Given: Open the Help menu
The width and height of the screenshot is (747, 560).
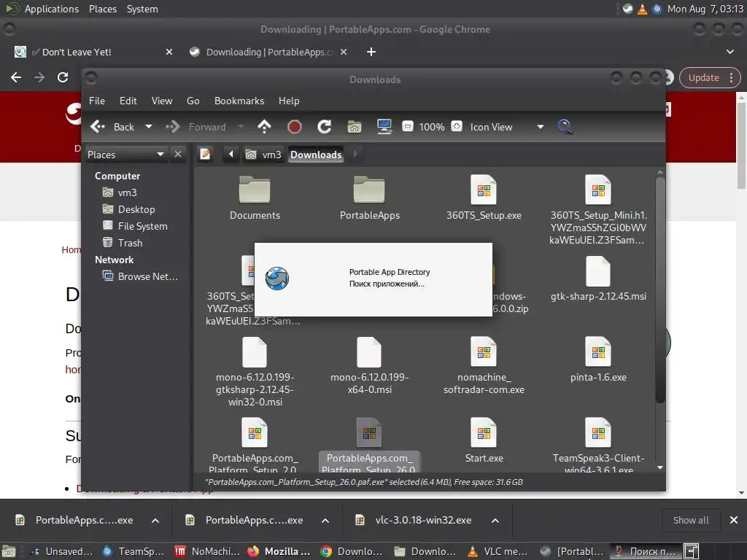Looking at the screenshot, I should [x=289, y=101].
